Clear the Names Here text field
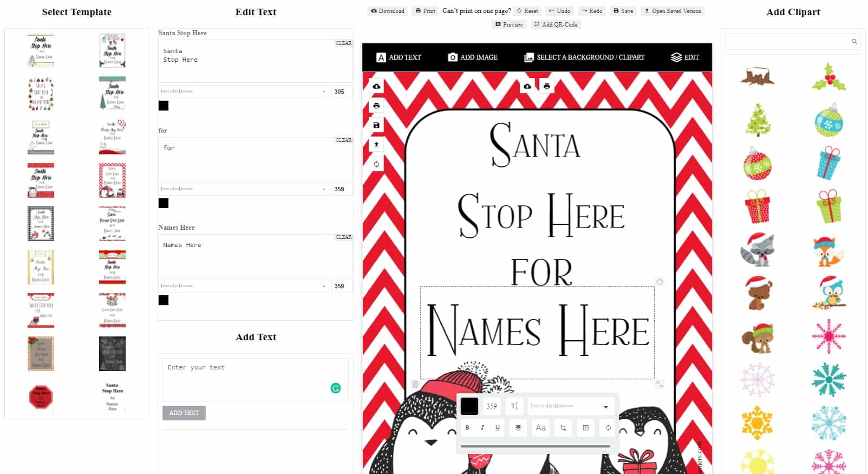 coord(344,237)
